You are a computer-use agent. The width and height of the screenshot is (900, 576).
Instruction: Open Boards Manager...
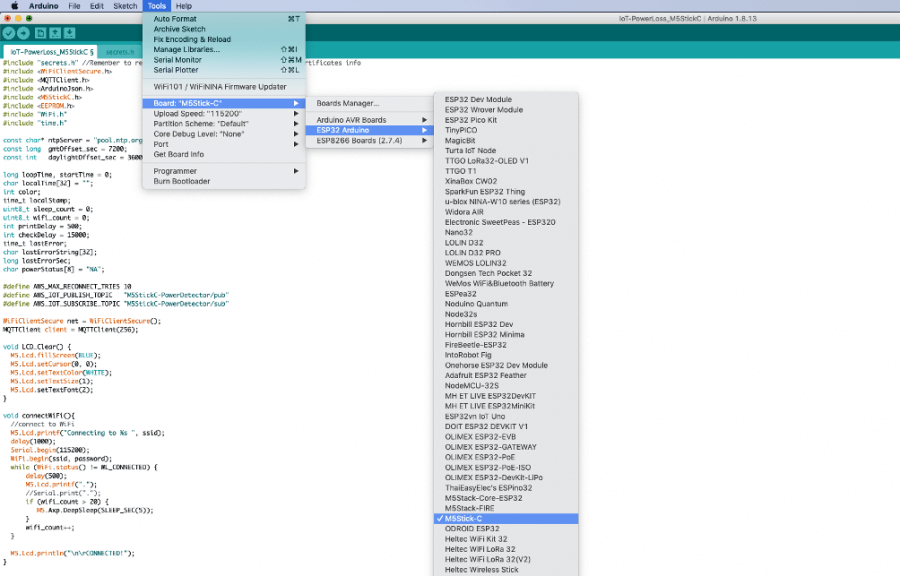pyautogui.click(x=370, y=103)
